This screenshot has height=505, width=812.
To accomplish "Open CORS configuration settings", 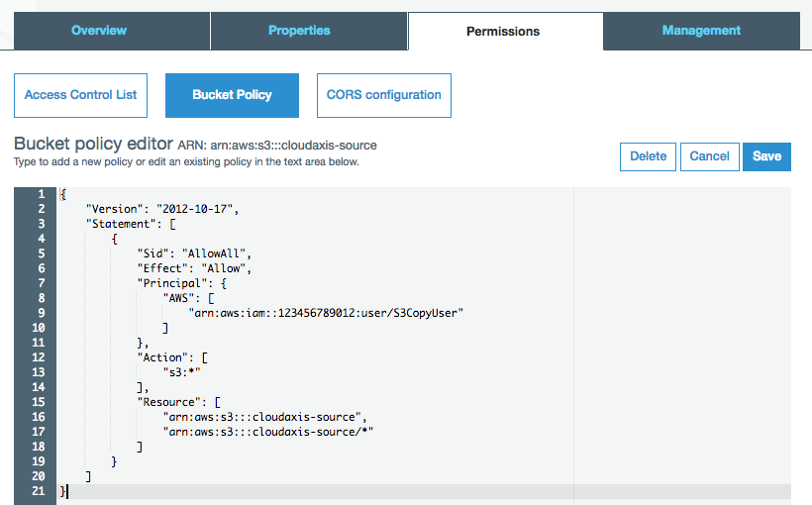I will (x=383, y=95).
